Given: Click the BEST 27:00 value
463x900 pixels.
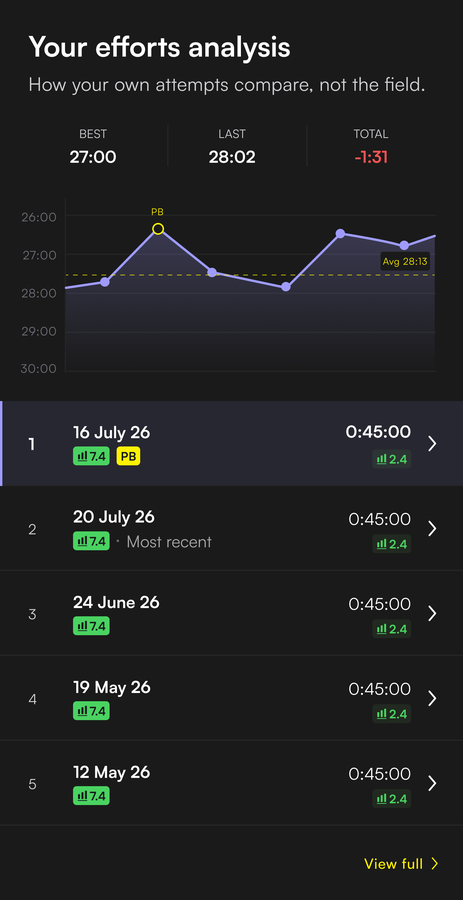Looking at the screenshot, I should [93, 157].
